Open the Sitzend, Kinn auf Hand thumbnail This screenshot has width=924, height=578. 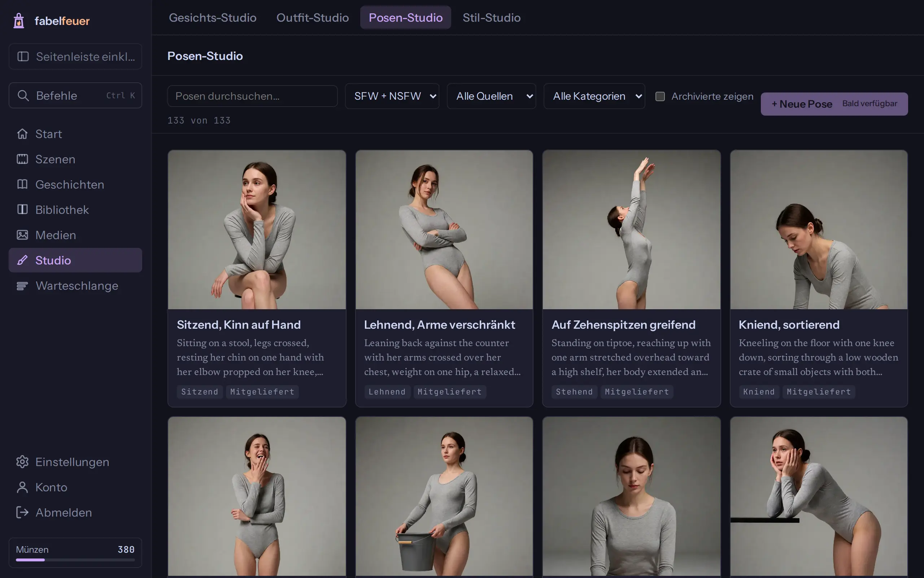[257, 230]
